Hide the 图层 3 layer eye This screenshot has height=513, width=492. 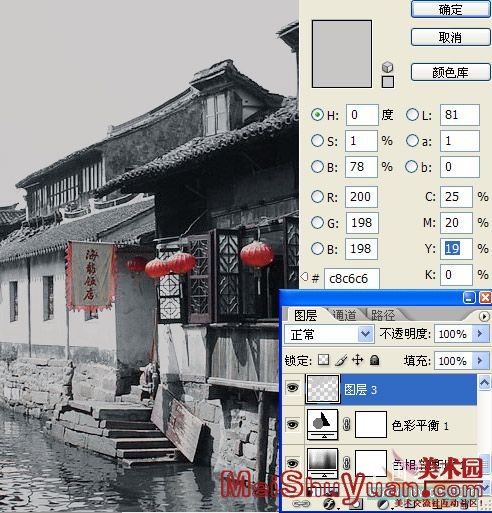(292, 388)
